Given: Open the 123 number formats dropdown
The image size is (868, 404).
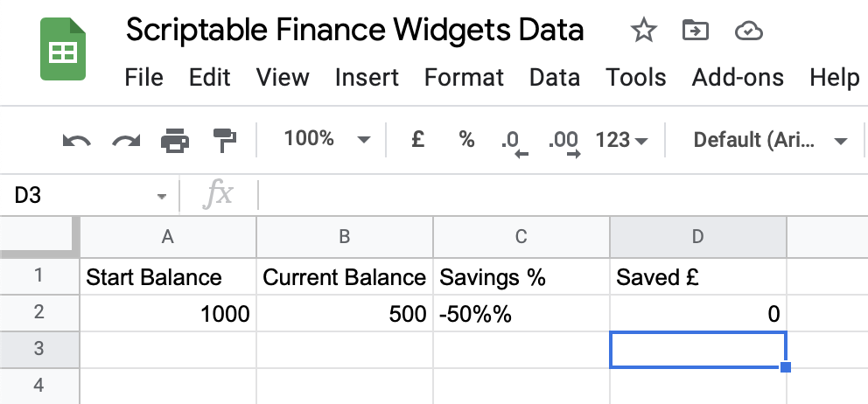Looking at the screenshot, I should coord(621,140).
